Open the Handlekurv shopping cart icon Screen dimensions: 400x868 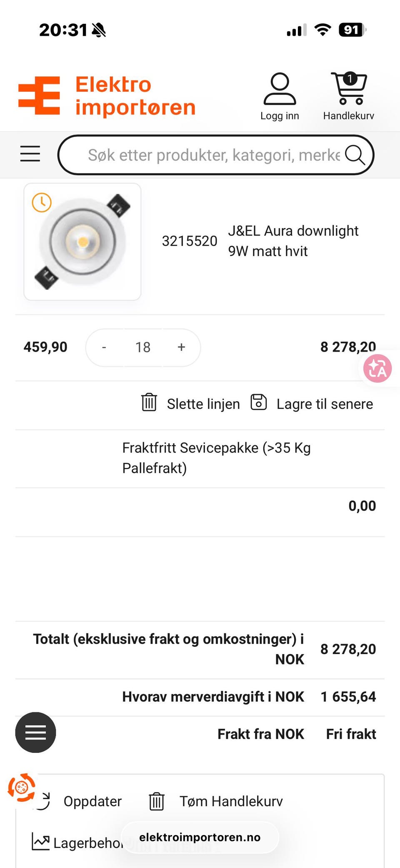tap(349, 88)
